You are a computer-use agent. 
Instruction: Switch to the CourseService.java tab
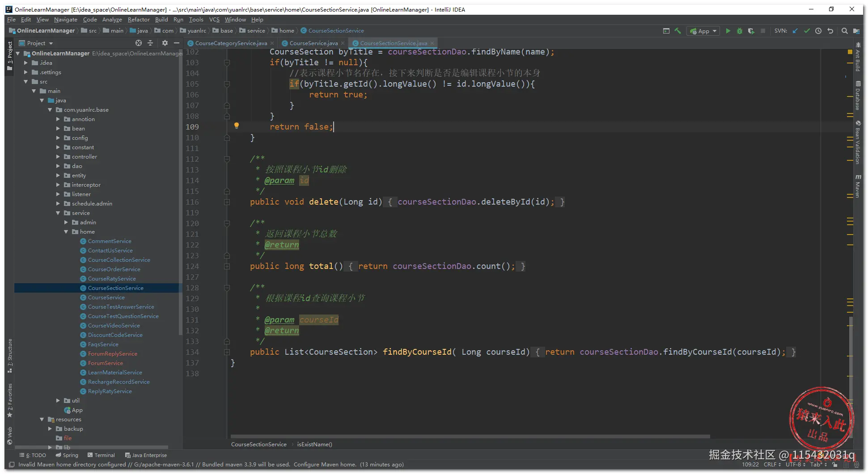coord(313,43)
